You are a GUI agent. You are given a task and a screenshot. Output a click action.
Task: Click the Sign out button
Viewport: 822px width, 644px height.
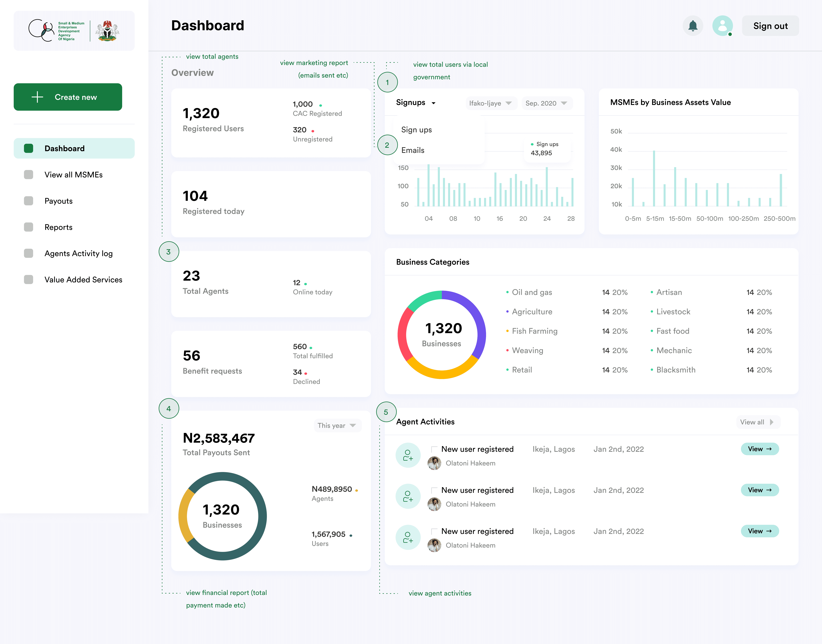click(770, 26)
